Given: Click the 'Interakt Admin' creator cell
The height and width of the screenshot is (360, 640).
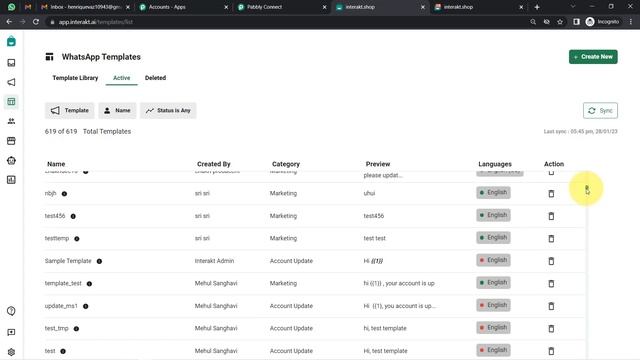Looking at the screenshot, I should pyautogui.click(x=214, y=261).
